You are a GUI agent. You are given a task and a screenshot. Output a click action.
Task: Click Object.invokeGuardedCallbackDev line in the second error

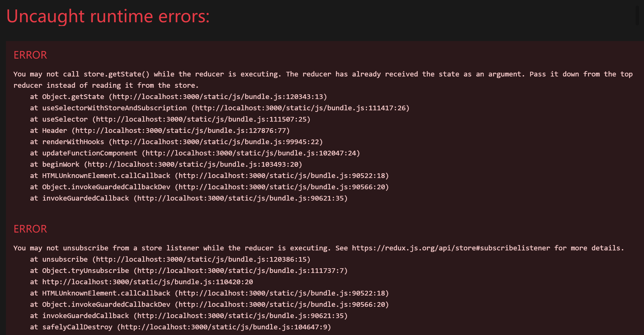pyautogui.click(x=210, y=304)
